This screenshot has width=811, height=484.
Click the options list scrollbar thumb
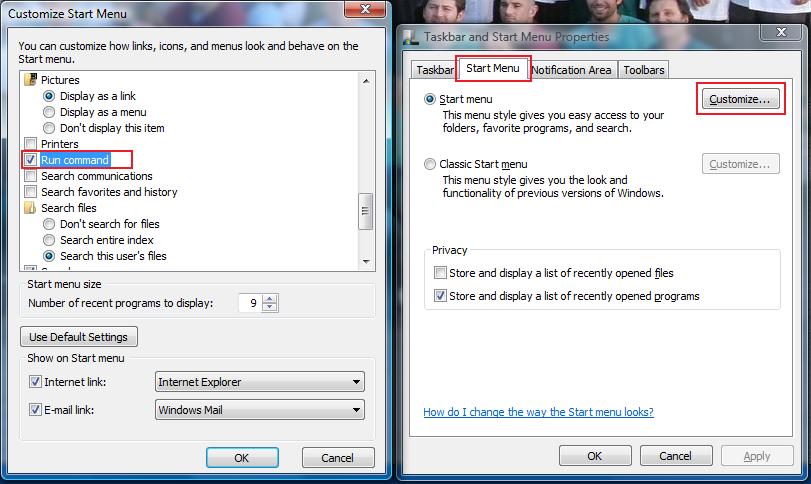(366, 211)
